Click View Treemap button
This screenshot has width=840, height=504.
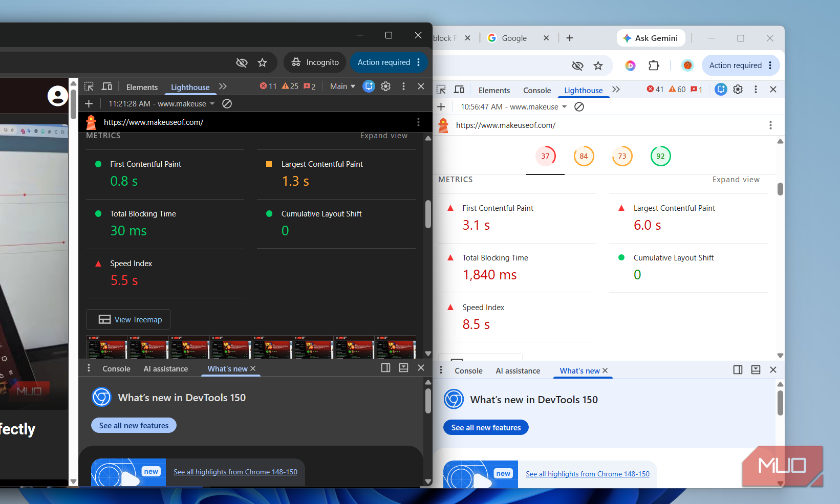coord(128,319)
